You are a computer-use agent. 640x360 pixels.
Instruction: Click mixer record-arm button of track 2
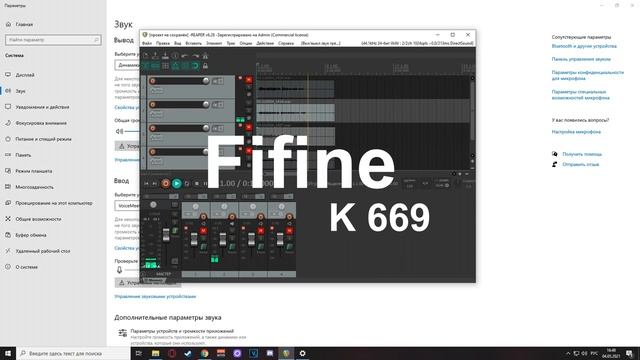tap(232, 216)
